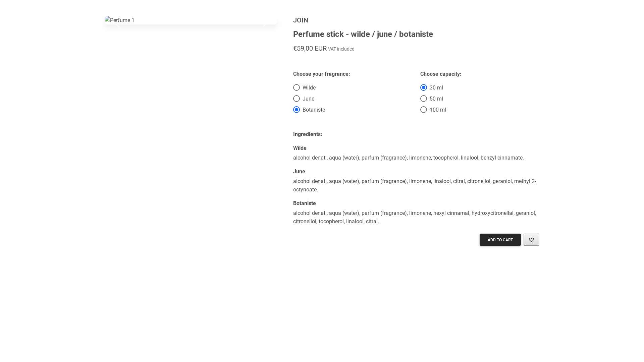This screenshot has height=362, width=644.
Task: Choose the 100 ml capacity
Action: pos(424,110)
